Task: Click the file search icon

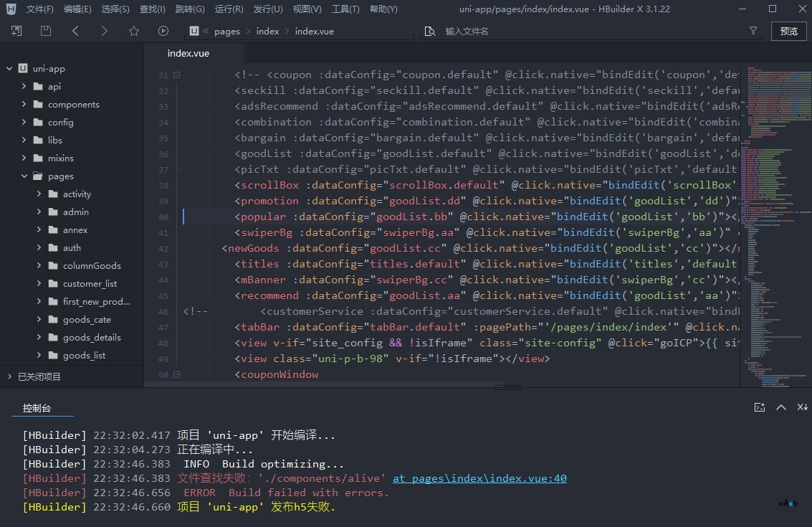Action: coord(430,31)
